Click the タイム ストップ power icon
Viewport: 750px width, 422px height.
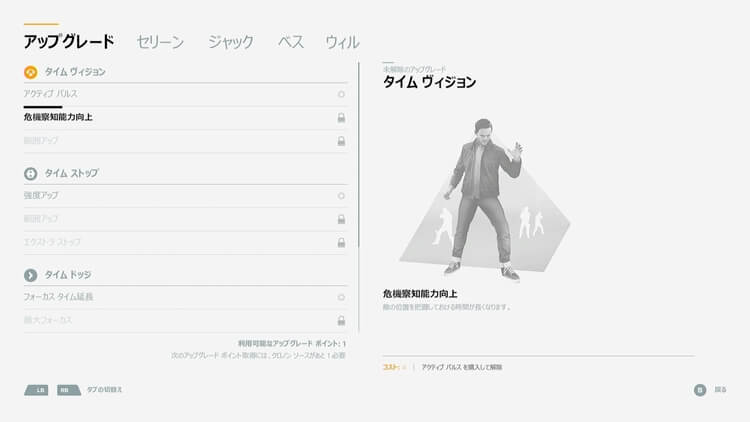[x=31, y=174]
